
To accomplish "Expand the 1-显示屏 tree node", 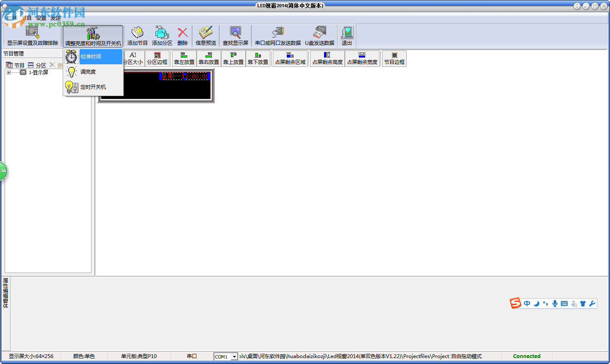I will pos(8,73).
